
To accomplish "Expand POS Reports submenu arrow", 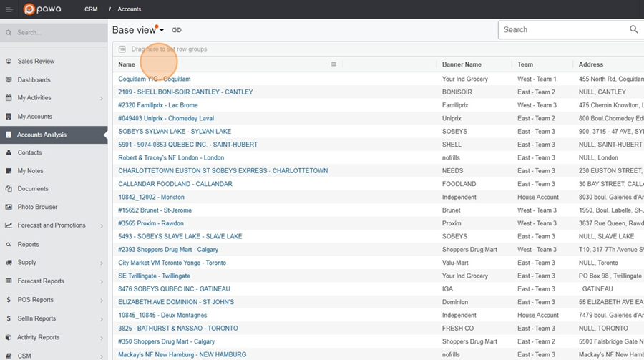I will (x=102, y=301).
